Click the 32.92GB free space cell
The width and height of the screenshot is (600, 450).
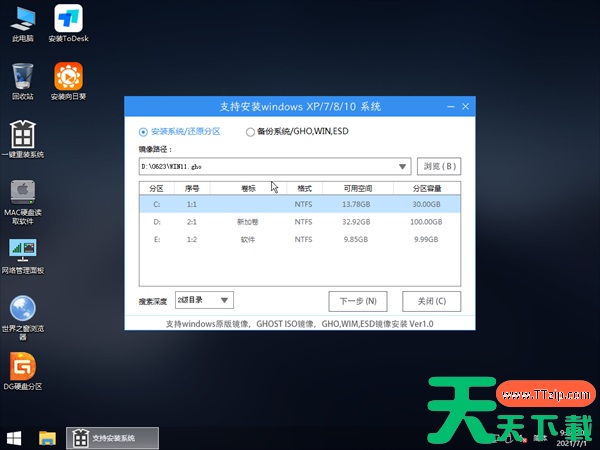356,222
